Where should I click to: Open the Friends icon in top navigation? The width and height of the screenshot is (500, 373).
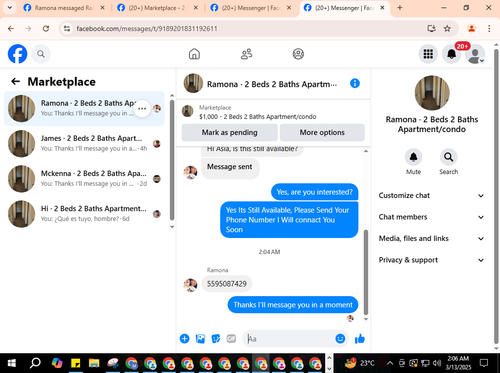click(246, 54)
